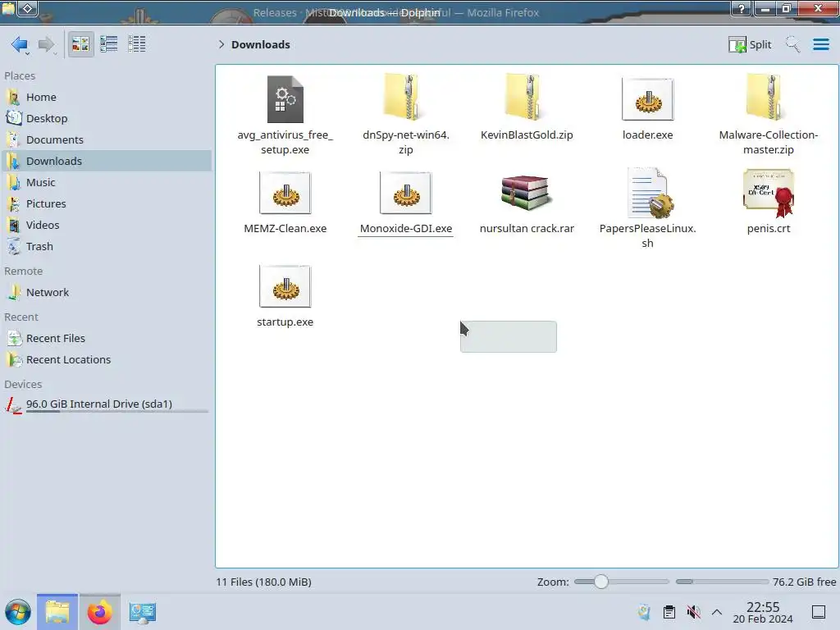The width and height of the screenshot is (840, 630).
Task: Open Music folder in Places
Action: 106,183
